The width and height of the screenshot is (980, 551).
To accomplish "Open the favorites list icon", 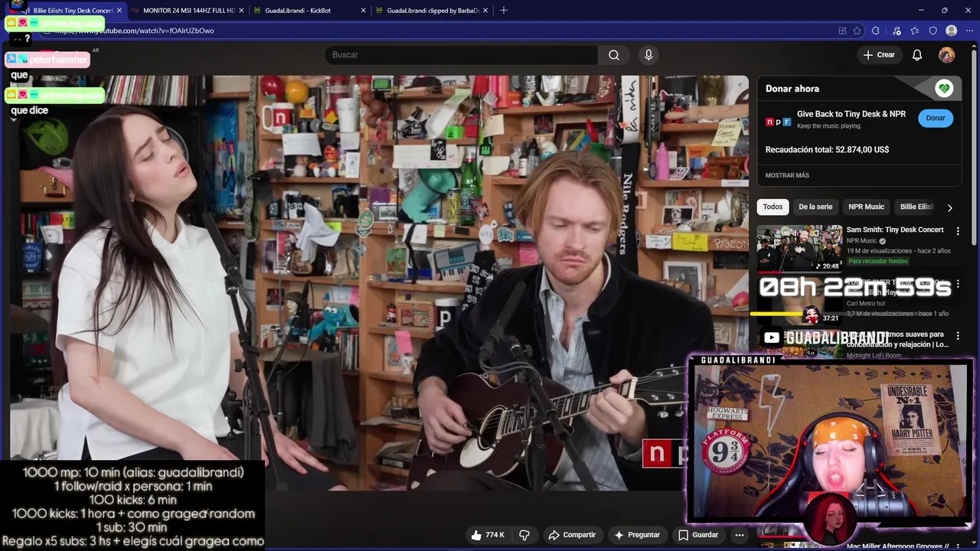I will 915,31.
